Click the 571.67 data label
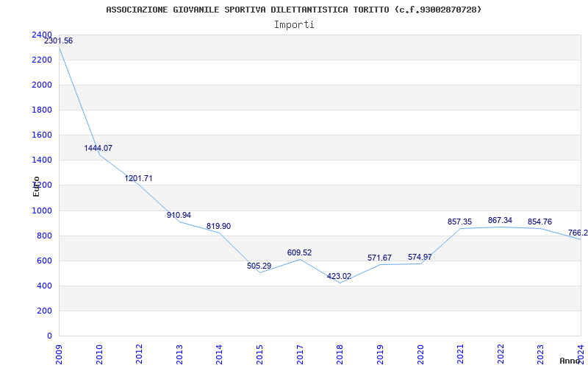The image size is (588, 368). point(379,258)
